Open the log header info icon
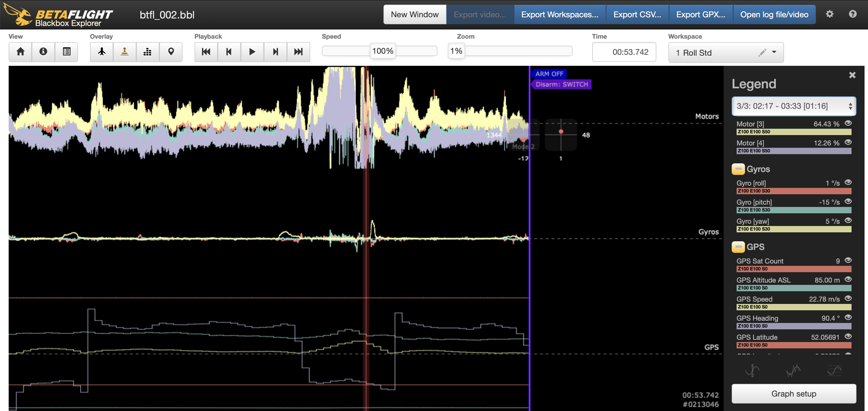The width and height of the screenshot is (868, 411). pos(43,52)
